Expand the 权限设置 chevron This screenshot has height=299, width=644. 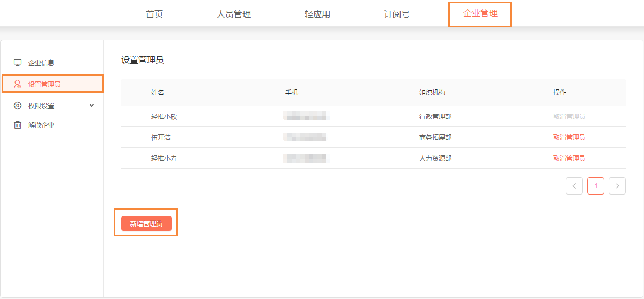[x=92, y=106]
